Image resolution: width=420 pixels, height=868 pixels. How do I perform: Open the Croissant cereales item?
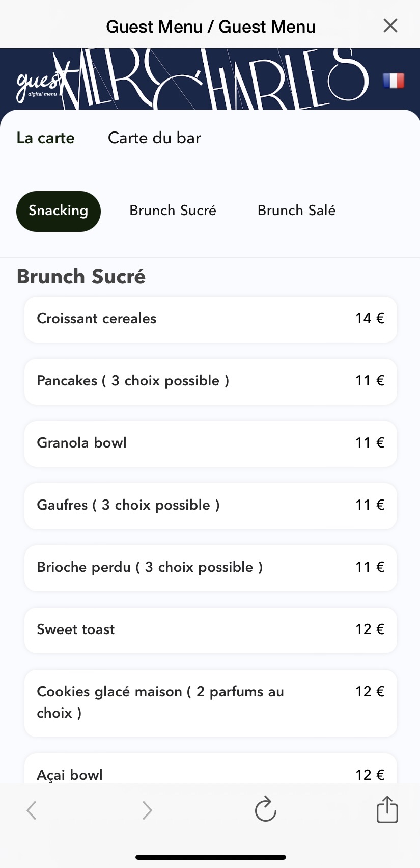[210, 319]
